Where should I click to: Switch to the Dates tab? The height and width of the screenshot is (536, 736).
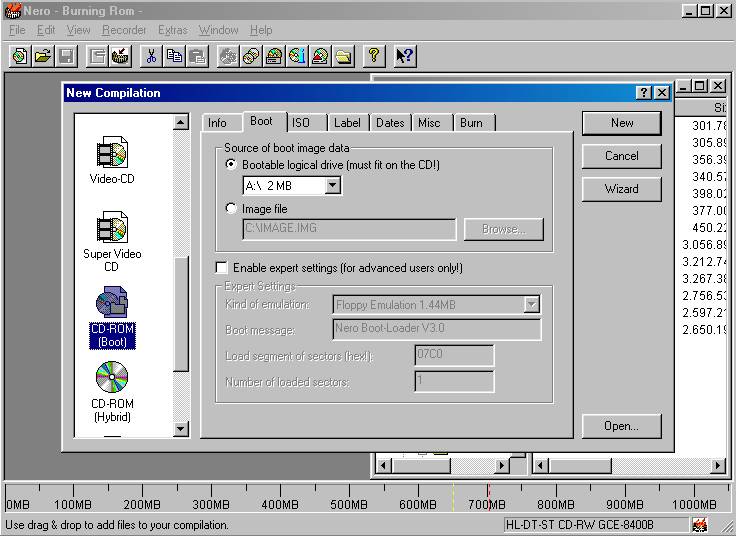coord(390,123)
